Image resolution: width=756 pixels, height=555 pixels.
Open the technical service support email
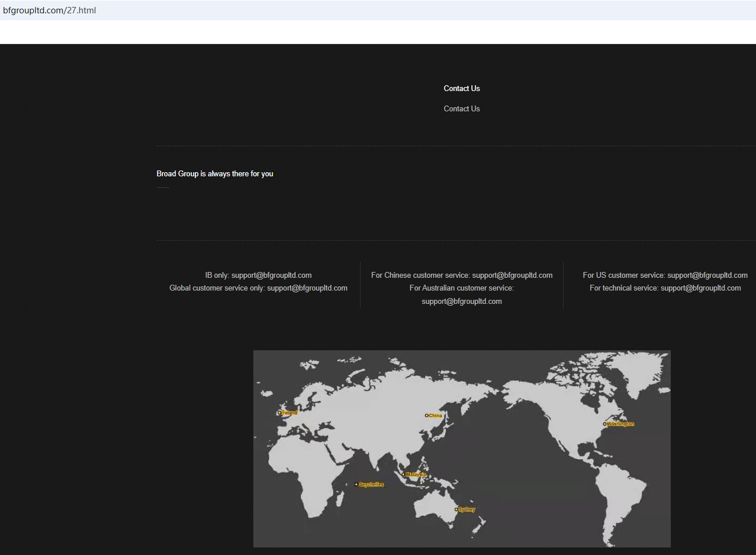700,288
